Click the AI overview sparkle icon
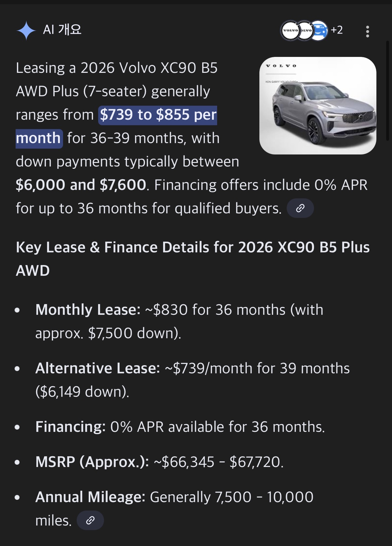Image resolution: width=392 pixels, height=546 pixels. click(x=26, y=31)
